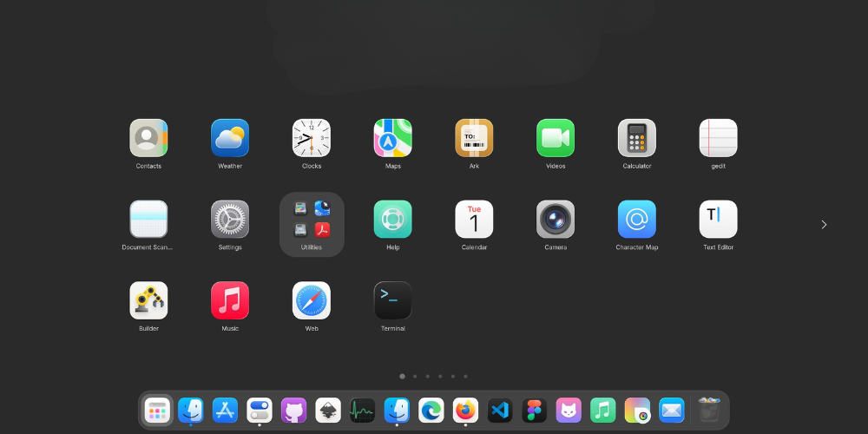Open the Calendar app

point(474,220)
